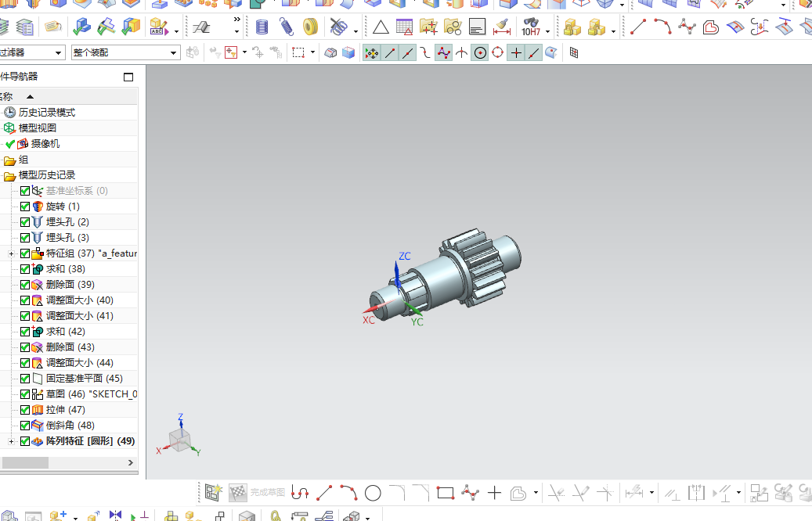Select the 删除面 (43) feature

70,347
